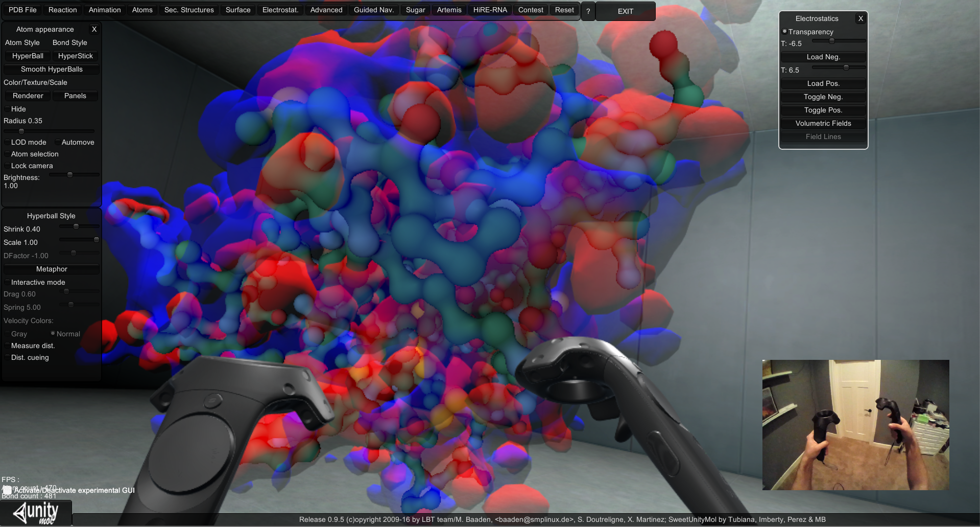Screen dimensions: 980x527
Task: Open the Renderer options
Action: click(28, 96)
